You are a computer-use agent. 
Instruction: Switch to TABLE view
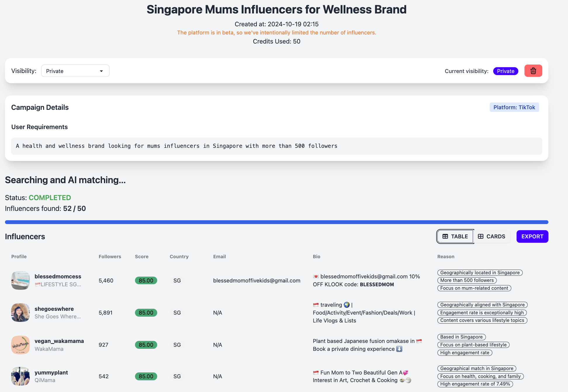[x=455, y=237]
